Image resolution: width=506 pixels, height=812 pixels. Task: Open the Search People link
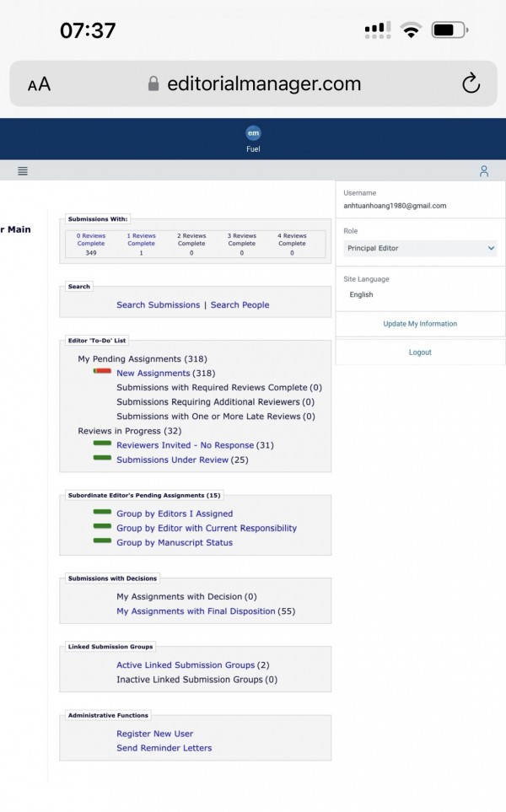[x=240, y=305]
